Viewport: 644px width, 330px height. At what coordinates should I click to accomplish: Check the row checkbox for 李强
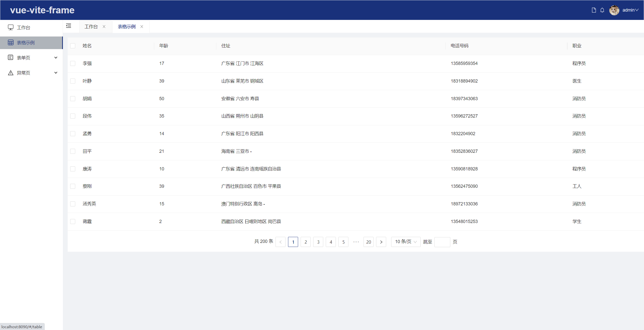pyautogui.click(x=73, y=63)
